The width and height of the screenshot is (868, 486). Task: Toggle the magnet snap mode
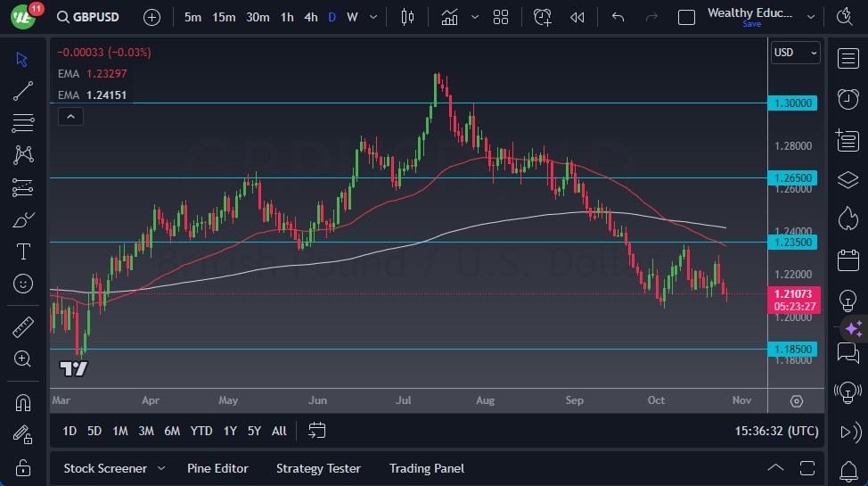(23, 402)
